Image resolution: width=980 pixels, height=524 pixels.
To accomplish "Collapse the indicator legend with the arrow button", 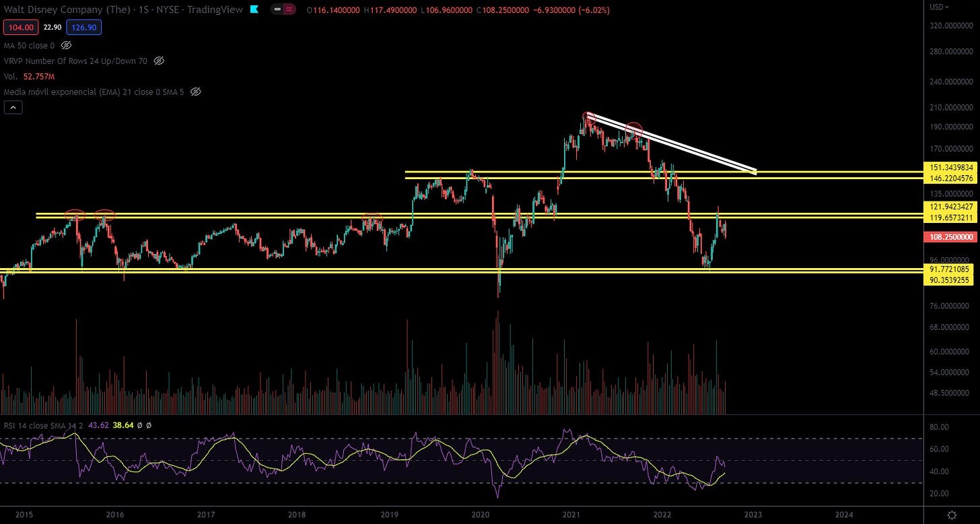I will (13, 107).
